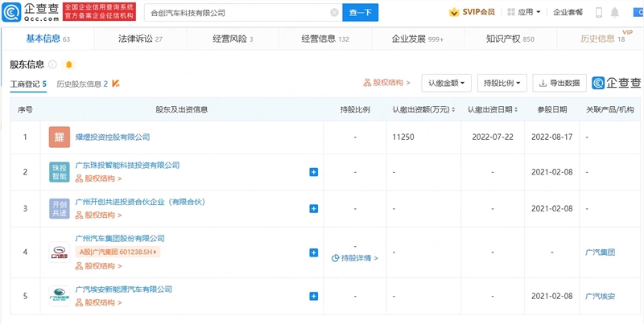Click the 11250 capital amount cell
Viewport: 644px width, 324px height.
pyautogui.click(x=403, y=137)
